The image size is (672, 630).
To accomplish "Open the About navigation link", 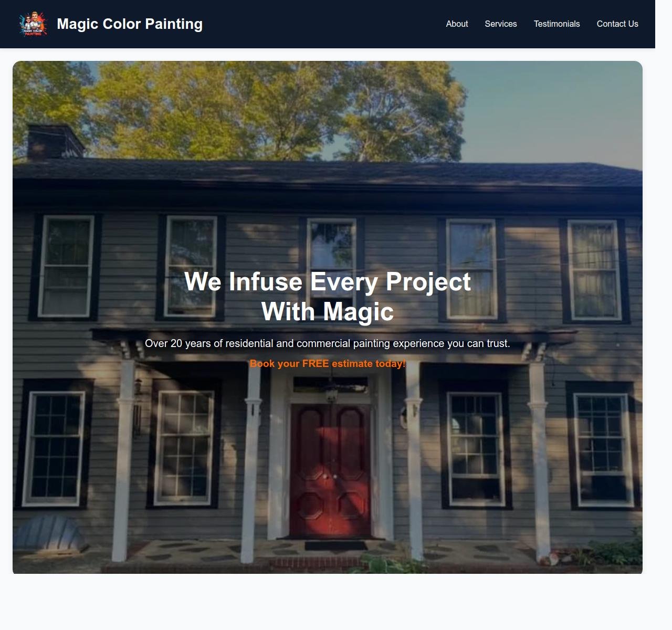I will click(x=457, y=24).
